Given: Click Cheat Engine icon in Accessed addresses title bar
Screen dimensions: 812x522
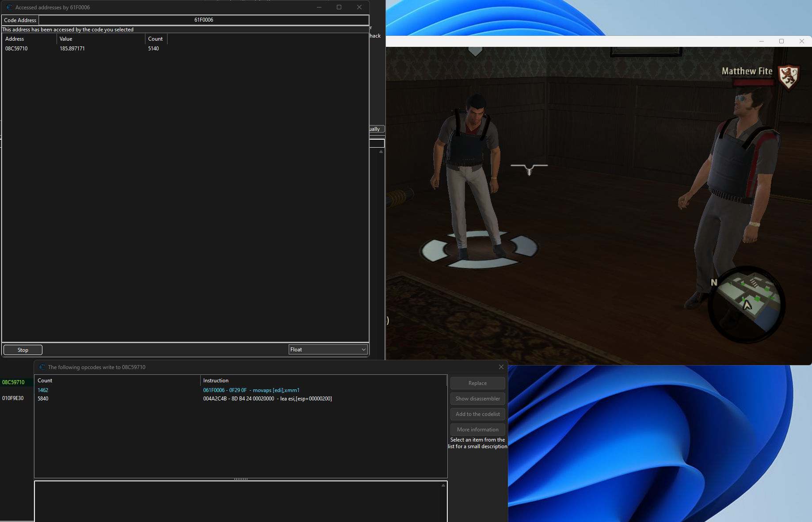Looking at the screenshot, I should (x=9, y=8).
